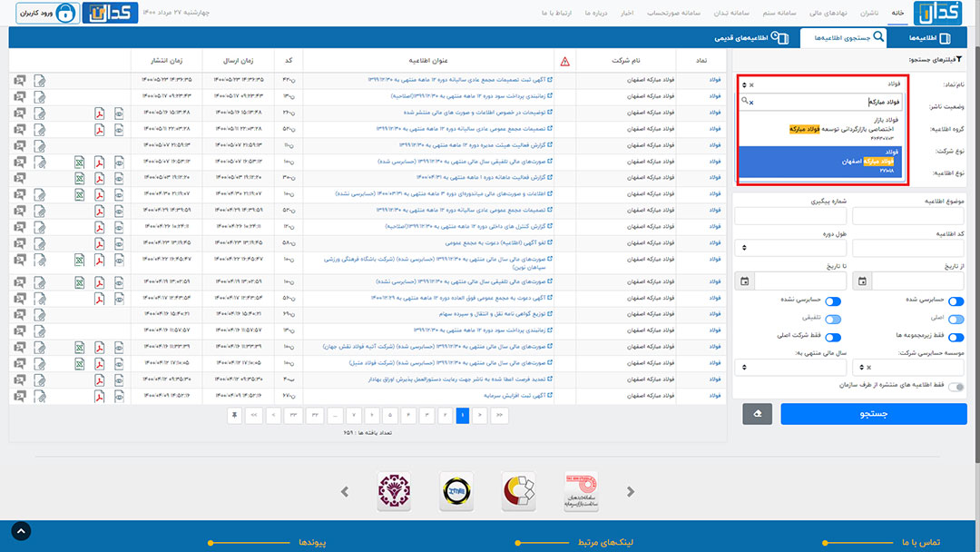This screenshot has height=552, width=980.
Task: Open notice link 'توزیع گواهی نامه نقل و انتقال'
Action: [495, 314]
